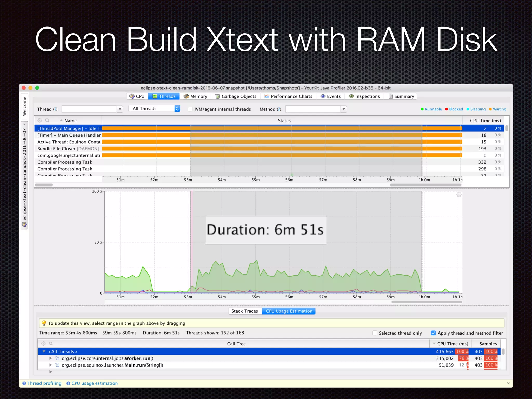The image size is (532, 399).
Task: Click the call tree search magnifier icon
Action: (x=51, y=343)
